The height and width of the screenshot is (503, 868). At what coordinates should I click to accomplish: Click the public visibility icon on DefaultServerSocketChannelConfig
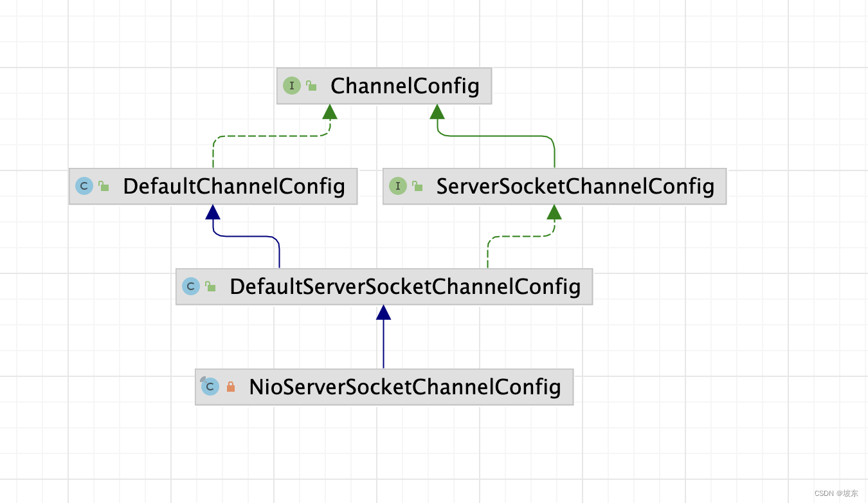point(210,286)
